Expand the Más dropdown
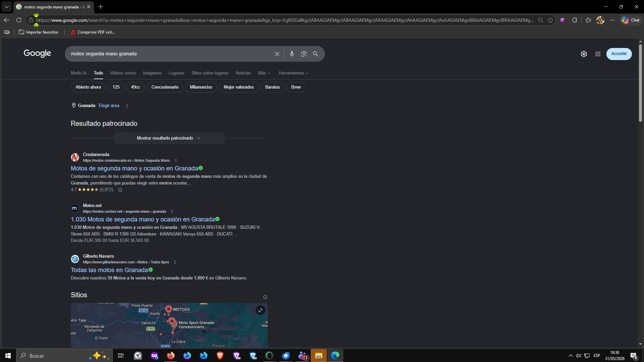This screenshot has width=644, height=362. click(264, 73)
